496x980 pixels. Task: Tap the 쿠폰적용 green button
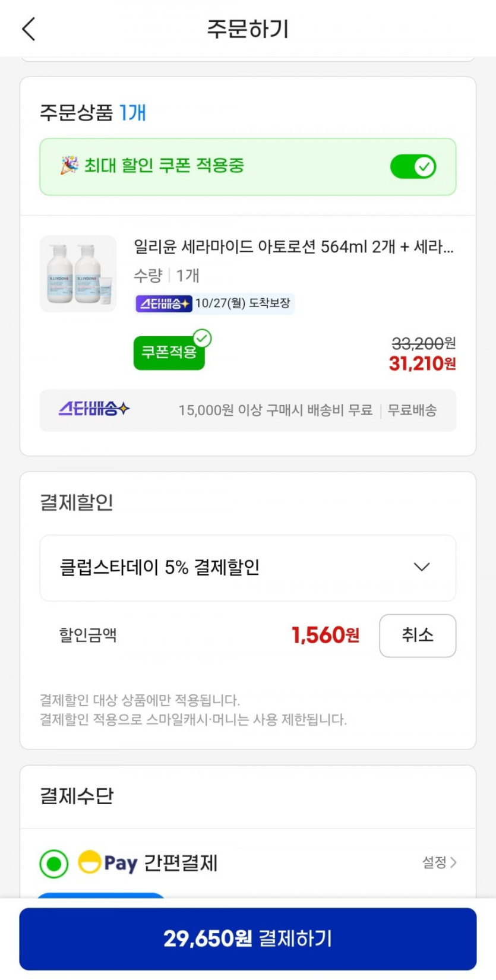click(x=169, y=353)
